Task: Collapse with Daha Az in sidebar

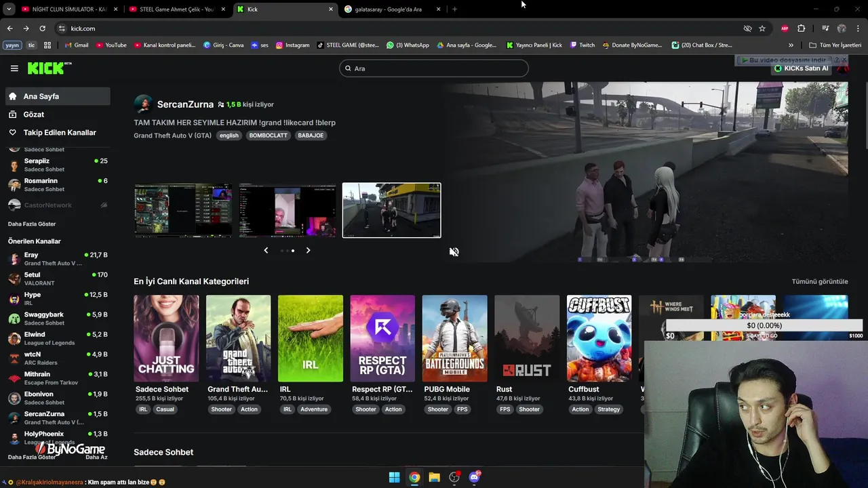Action: 96,457
